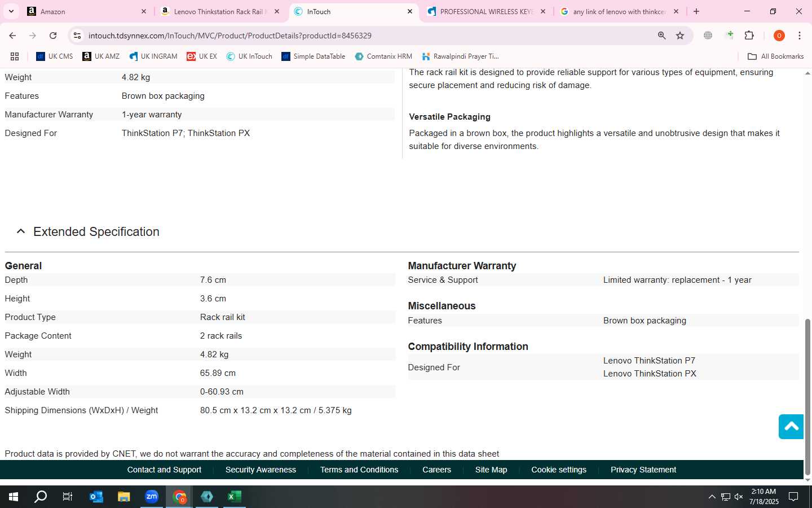812x508 pixels.
Task: Click Privacy Statement footer link
Action: 643,470
